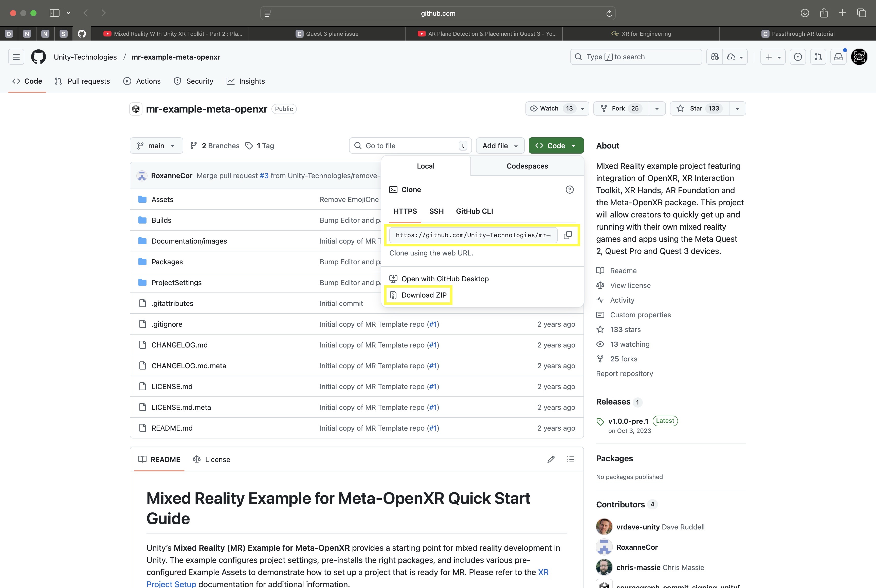Watch the repository for notifications
Viewport: 876px width, 588px height.
pyautogui.click(x=550, y=108)
